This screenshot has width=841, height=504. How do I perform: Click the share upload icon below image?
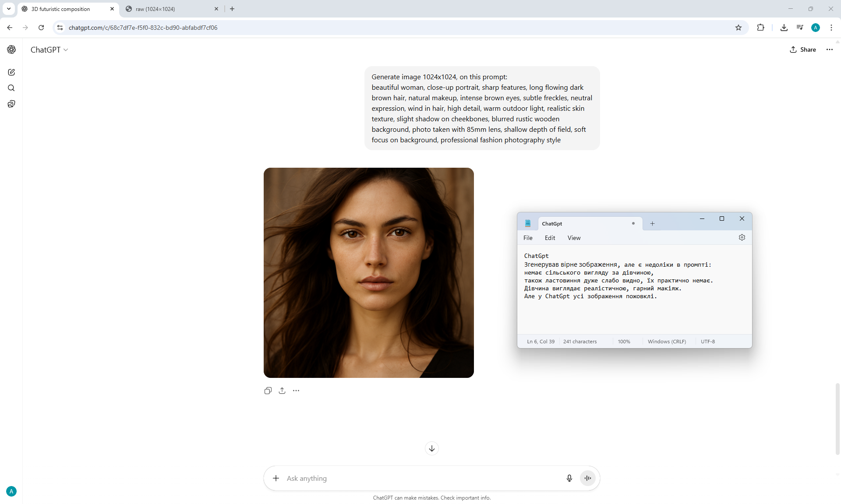tap(282, 391)
